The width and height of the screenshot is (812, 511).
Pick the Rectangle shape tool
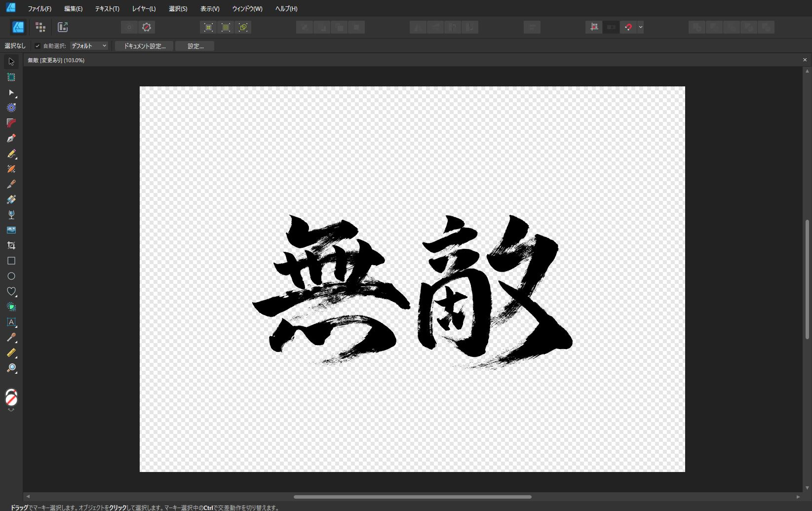point(11,261)
